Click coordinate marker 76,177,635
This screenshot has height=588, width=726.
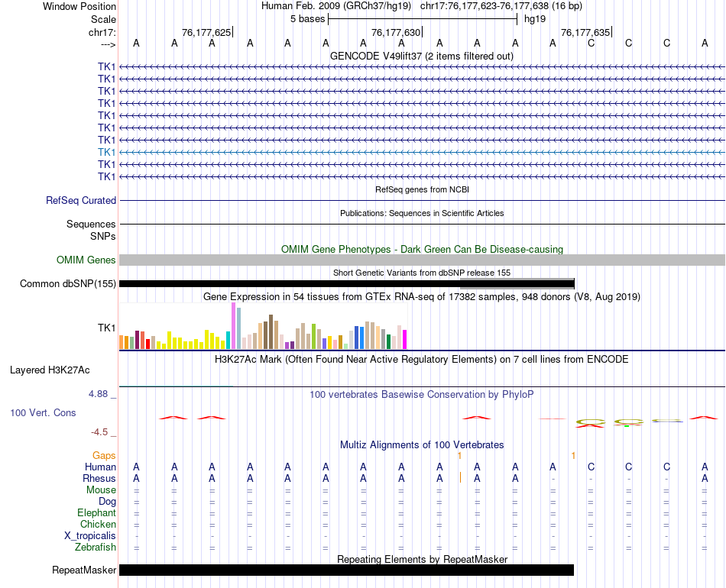(x=585, y=32)
